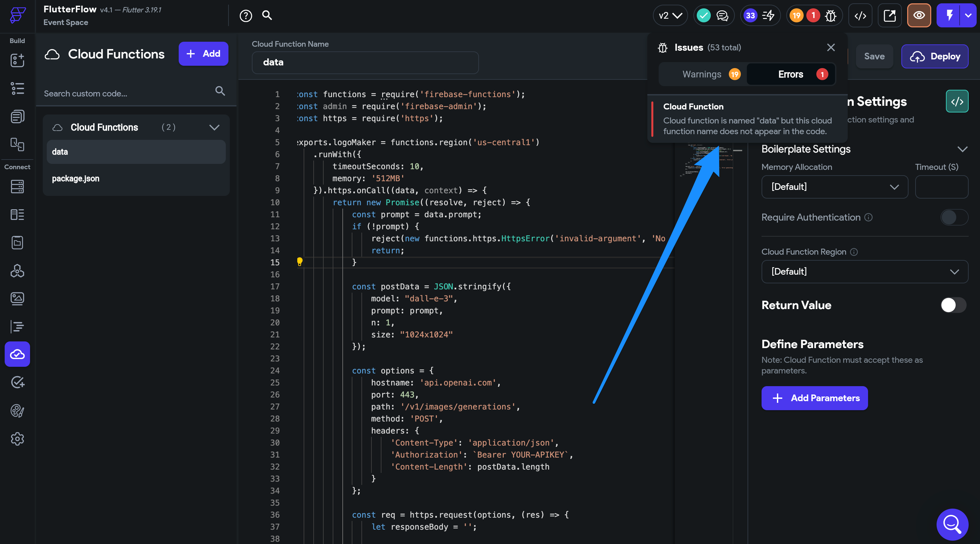Open the View Code developer menu icon
The height and width of the screenshot is (544, 980).
pyautogui.click(x=860, y=16)
